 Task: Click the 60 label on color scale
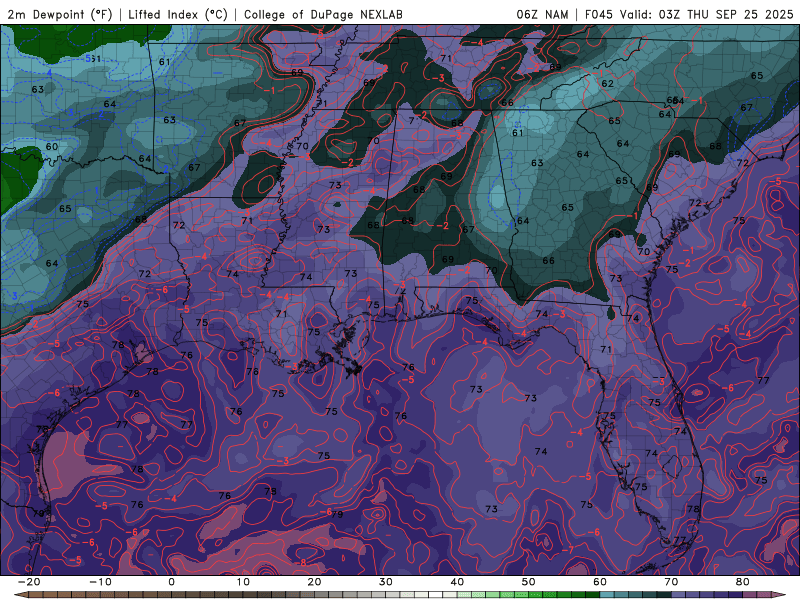(x=600, y=582)
